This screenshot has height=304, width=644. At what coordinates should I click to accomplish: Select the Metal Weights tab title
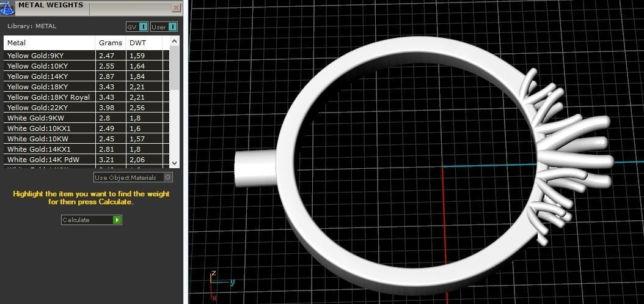pyautogui.click(x=51, y=6)
